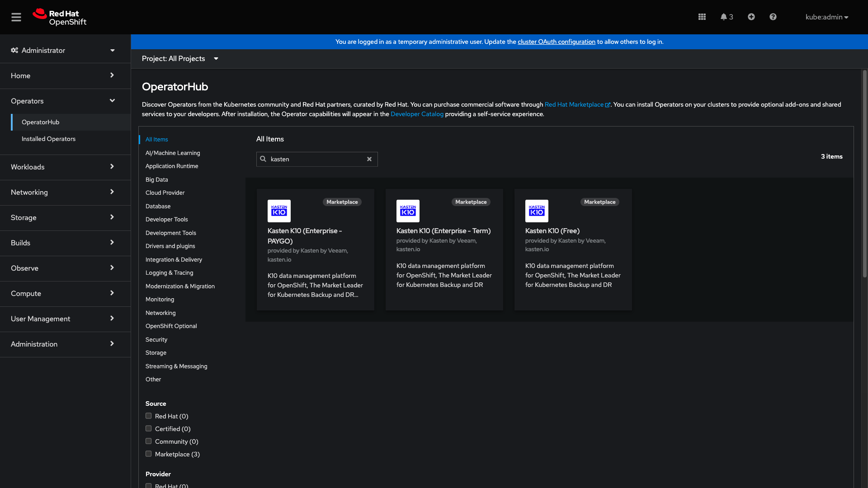This screenshot has width=868, height=488.
Task: Open the hamburger navigation menu
Action: coord(16,17)
